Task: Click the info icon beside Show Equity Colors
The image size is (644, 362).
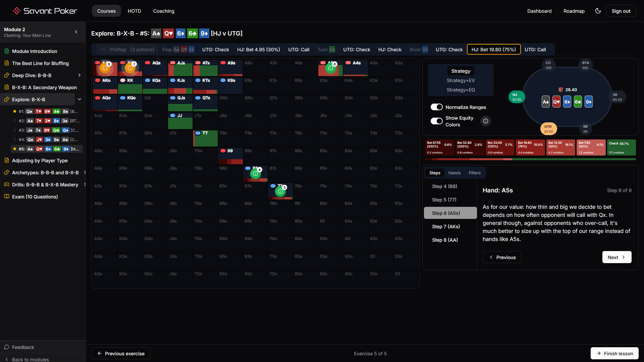Action: click(x=486, y=121)
